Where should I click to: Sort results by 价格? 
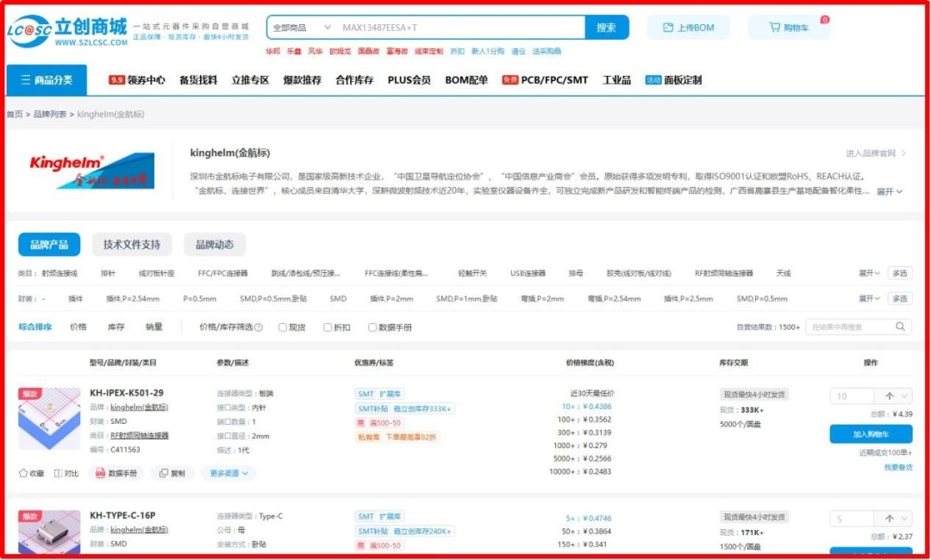[78, 327]
